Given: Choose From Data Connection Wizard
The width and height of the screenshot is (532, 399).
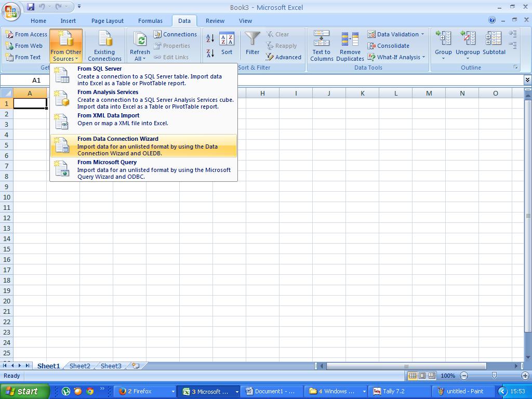Looking at the screenshot, I should point(143,146).
